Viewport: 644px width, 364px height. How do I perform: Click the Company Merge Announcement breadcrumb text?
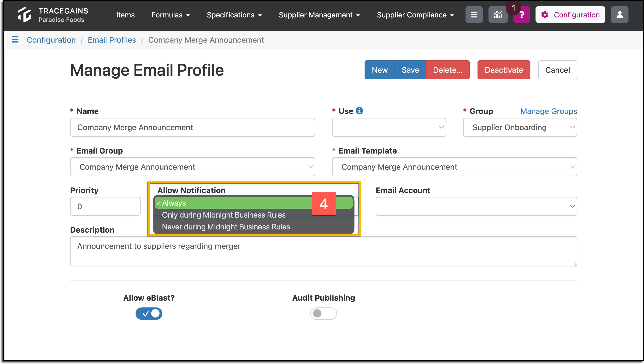(206, 40)
